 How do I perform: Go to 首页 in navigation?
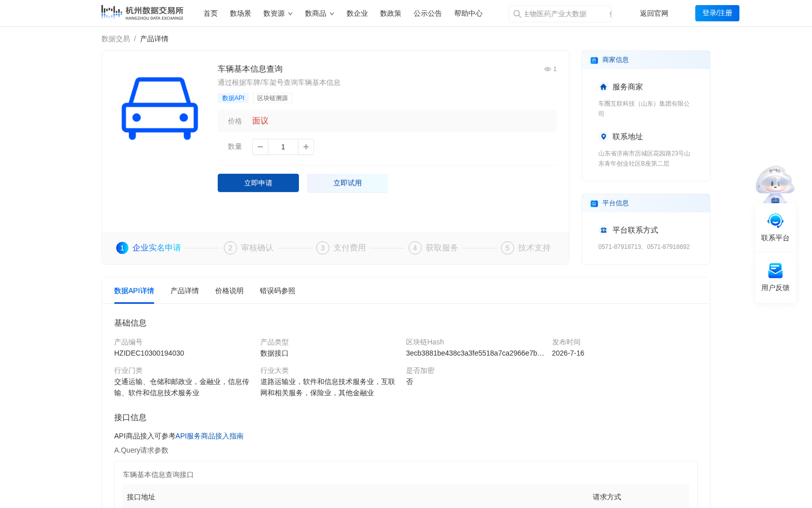point(211,13)
